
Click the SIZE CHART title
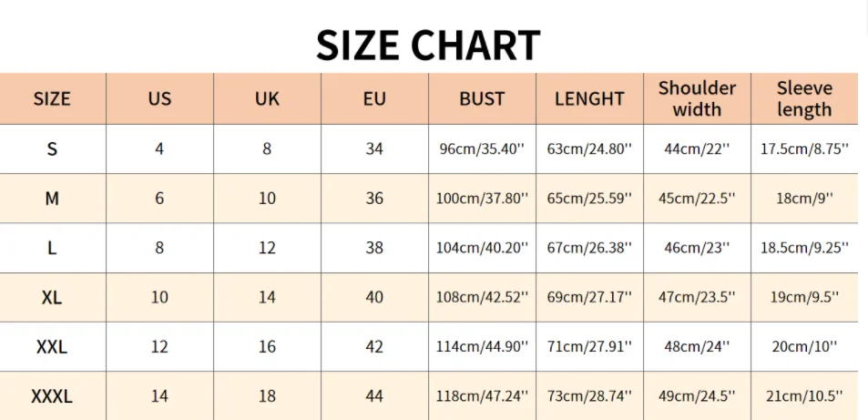point(428,45)
